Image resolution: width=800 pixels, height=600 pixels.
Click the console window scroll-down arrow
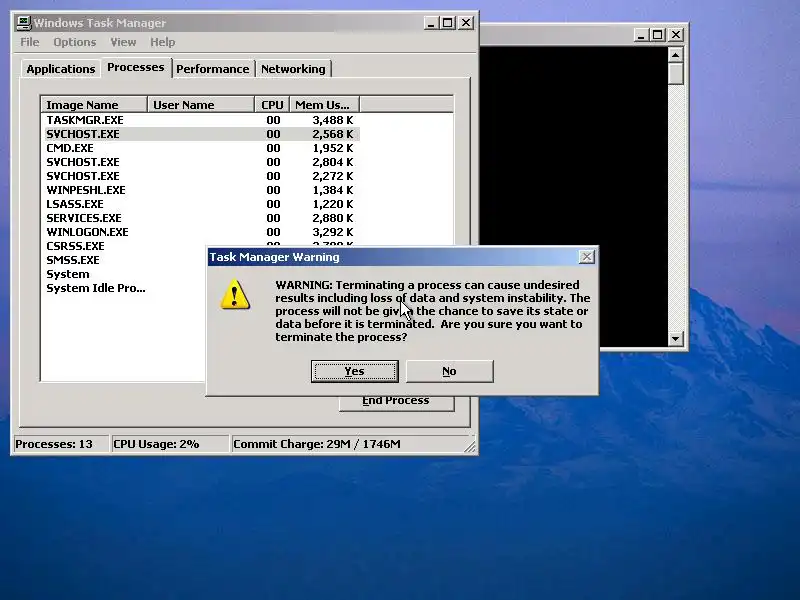point(676,338)
